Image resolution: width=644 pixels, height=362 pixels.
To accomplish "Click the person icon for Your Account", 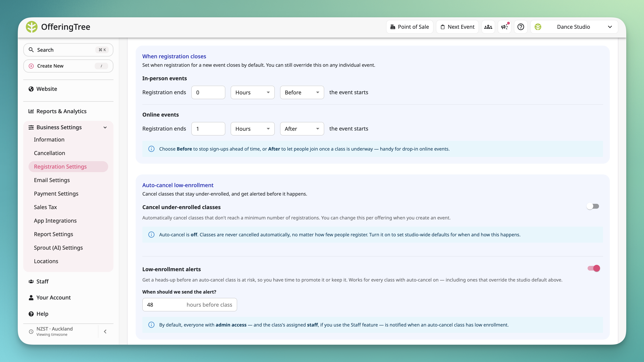I will pyautogui.click(x=31, y=298).
